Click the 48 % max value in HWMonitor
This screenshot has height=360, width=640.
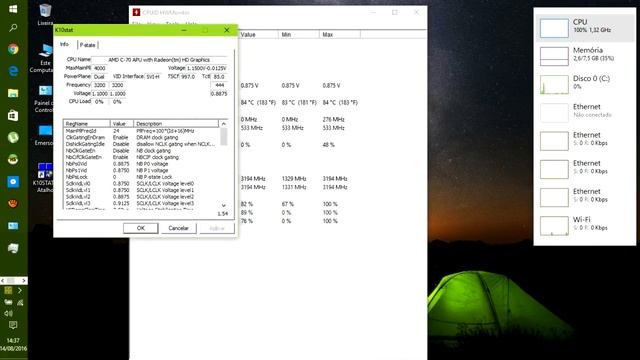(x=328, y=145)
